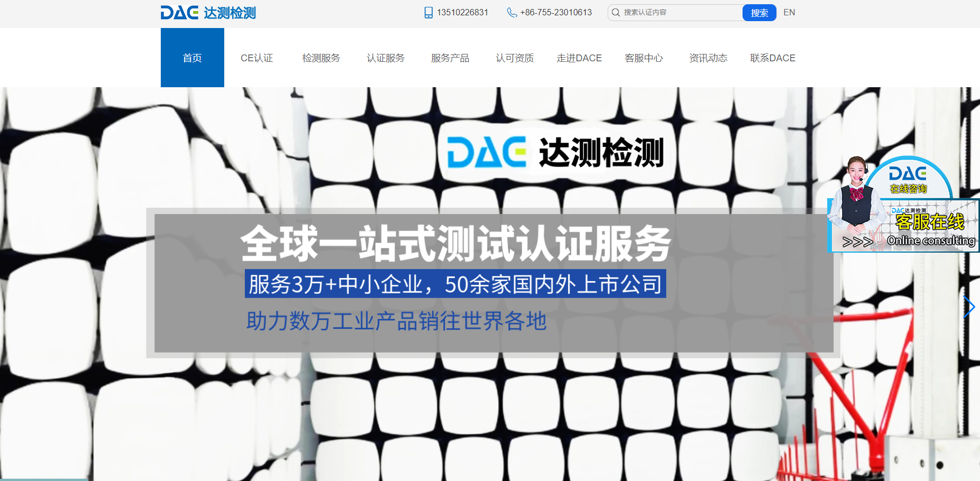This screenshot has height=481, width=980.
Task: Open the 认可资质 menu
Action: (x=515, y=58)
